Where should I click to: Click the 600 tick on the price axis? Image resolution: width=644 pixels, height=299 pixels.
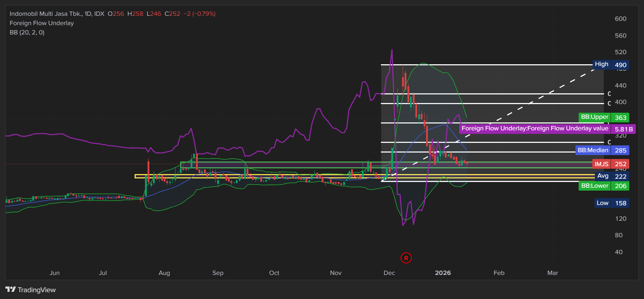pos(621,19)
